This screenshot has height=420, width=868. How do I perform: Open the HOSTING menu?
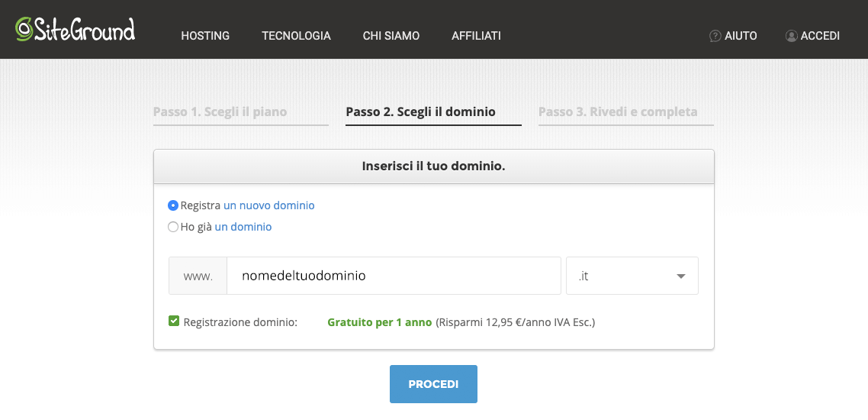(x=205, y=36)
